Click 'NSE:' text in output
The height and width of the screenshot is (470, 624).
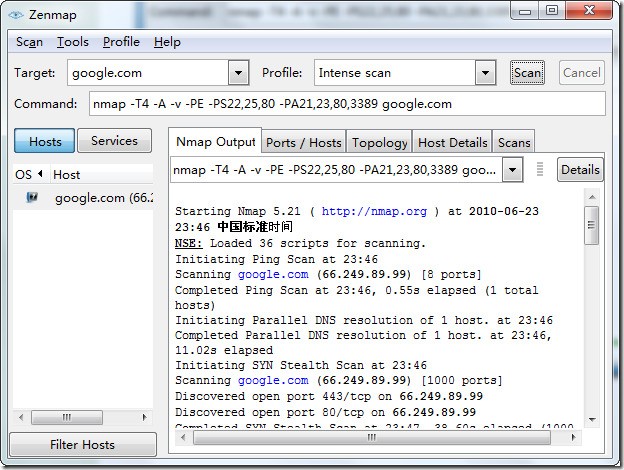point(188,243)
